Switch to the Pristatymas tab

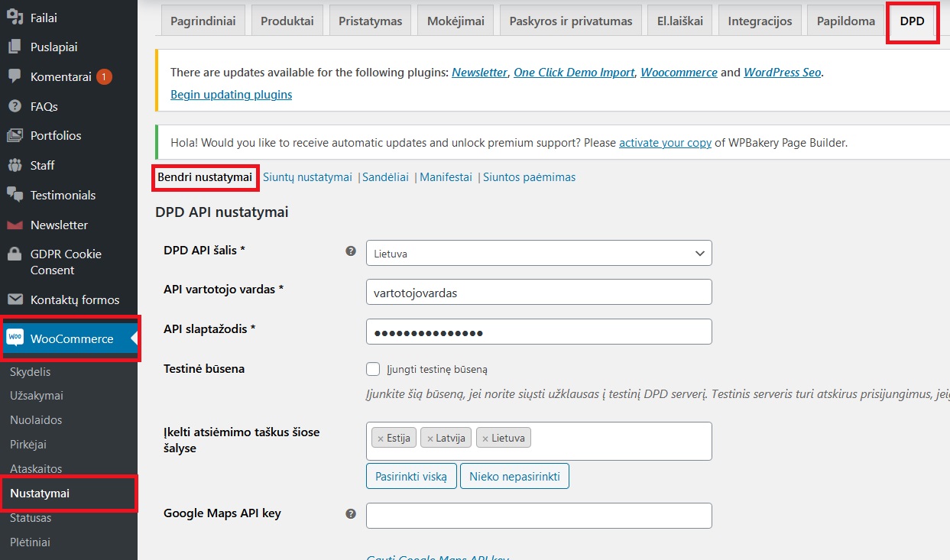371,21
